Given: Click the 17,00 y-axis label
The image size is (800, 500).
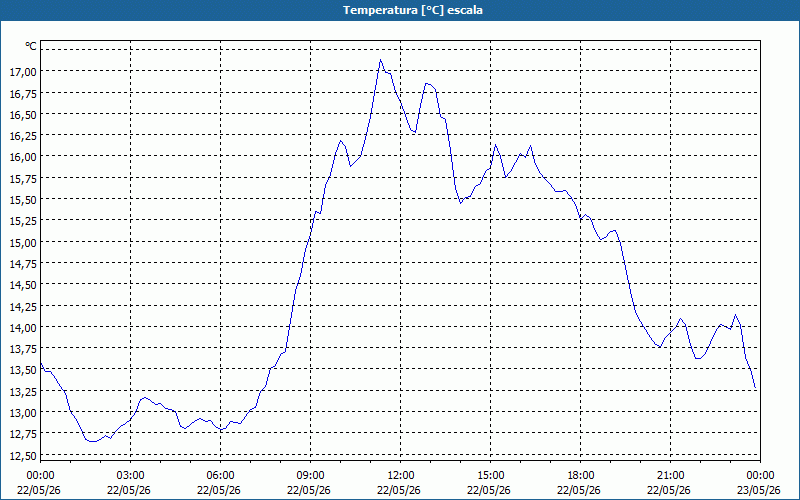Looking at the screenshot, I should pos(23,72).
